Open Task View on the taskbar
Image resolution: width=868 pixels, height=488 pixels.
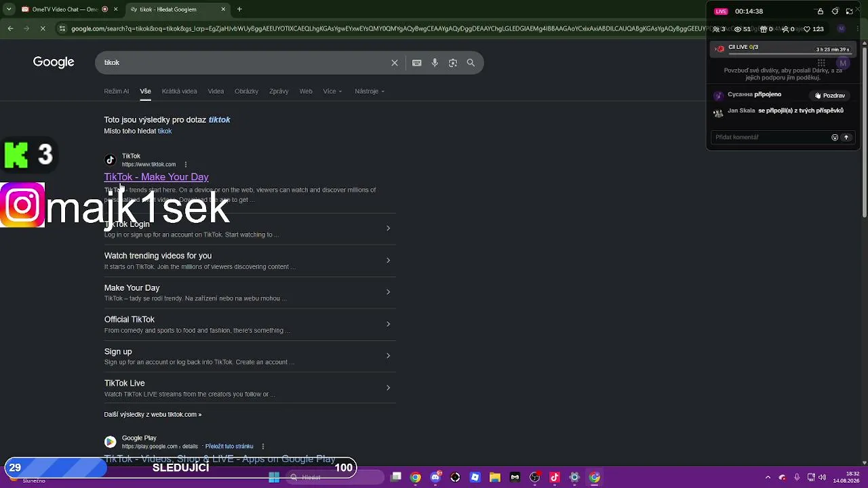(396, 478)
